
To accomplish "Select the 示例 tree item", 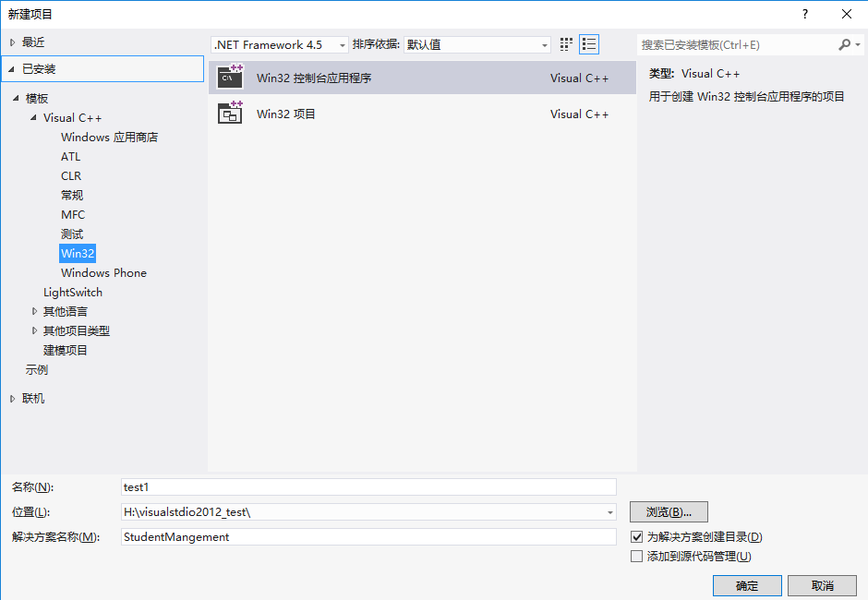I will point(37,370).
